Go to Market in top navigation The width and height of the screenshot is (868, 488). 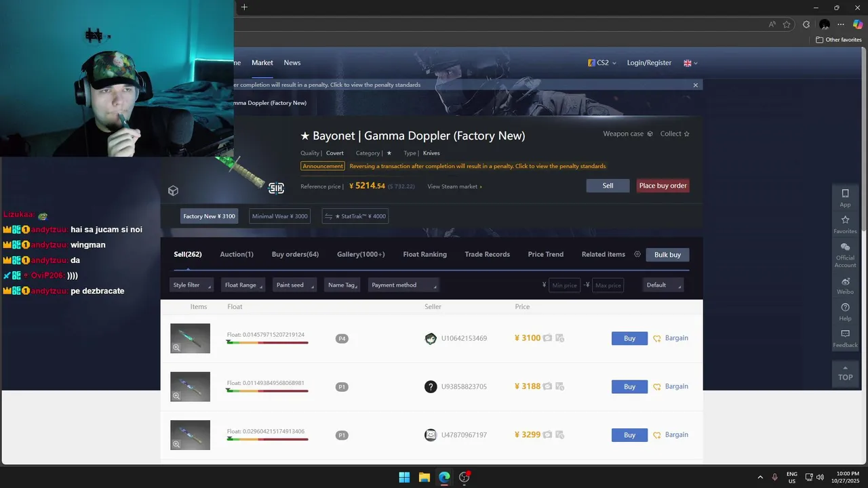(262, 62)
